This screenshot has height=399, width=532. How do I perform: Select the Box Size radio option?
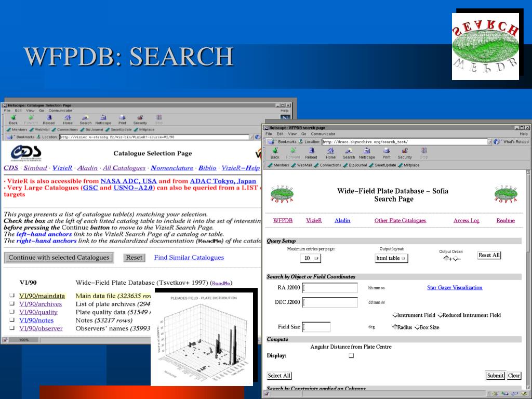pyautogui.click(x=417, y=327)
